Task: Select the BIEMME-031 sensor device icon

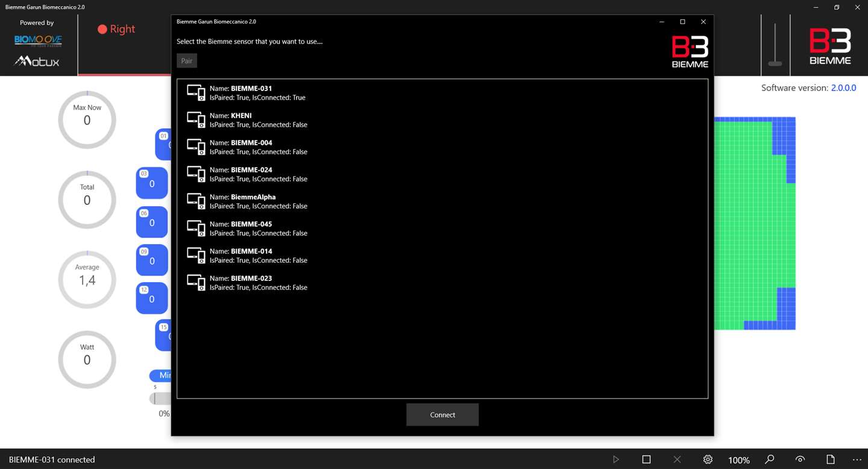Action: tap(196, 93)
